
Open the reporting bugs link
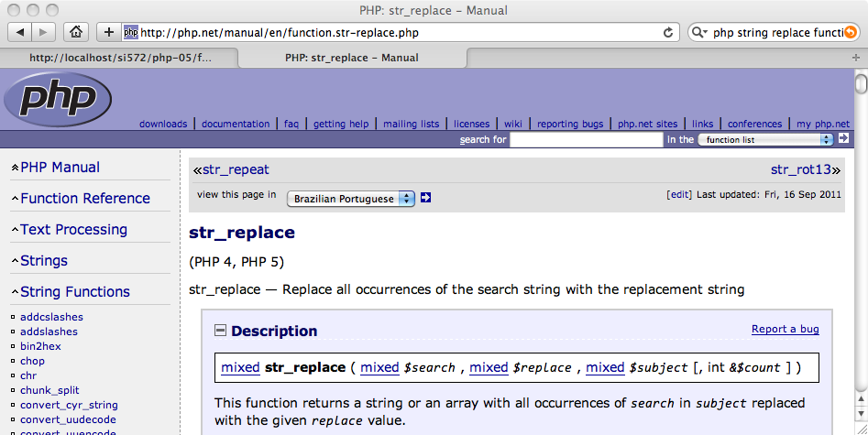[x=570, y=124]
